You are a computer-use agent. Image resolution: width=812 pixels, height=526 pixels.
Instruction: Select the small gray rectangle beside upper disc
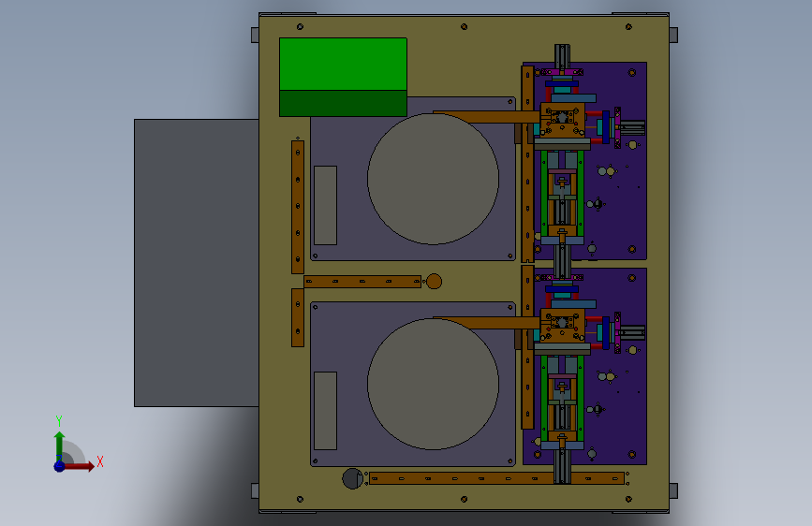[325, 206]
